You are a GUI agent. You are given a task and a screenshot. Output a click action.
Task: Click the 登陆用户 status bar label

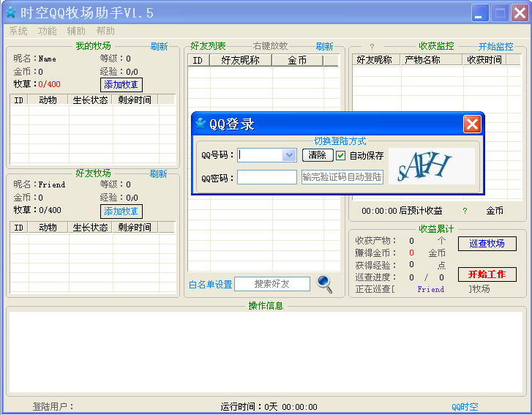pyautogui.click(x=53, y=406)
